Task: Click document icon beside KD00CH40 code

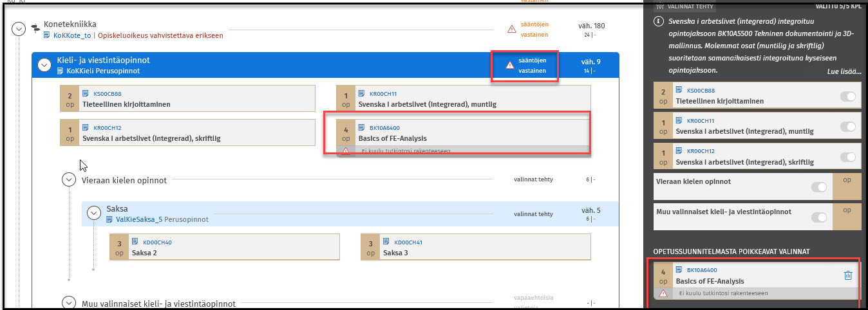Action: tap(135, 242)
